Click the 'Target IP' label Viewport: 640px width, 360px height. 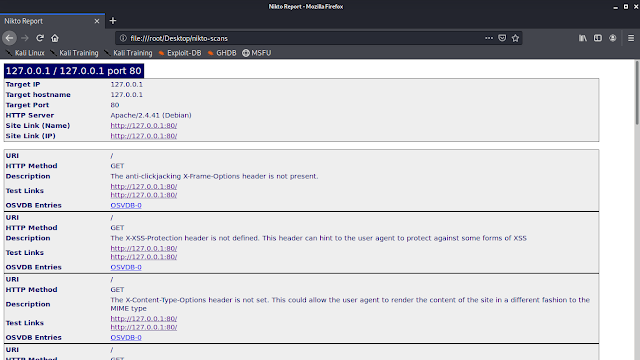point(22,84)
